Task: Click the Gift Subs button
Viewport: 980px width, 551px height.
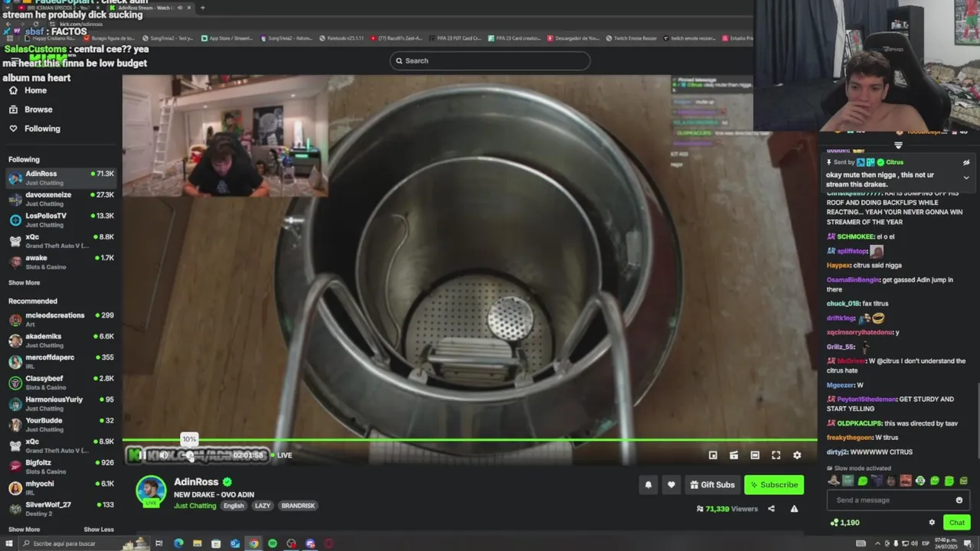Action: [712, 484]
